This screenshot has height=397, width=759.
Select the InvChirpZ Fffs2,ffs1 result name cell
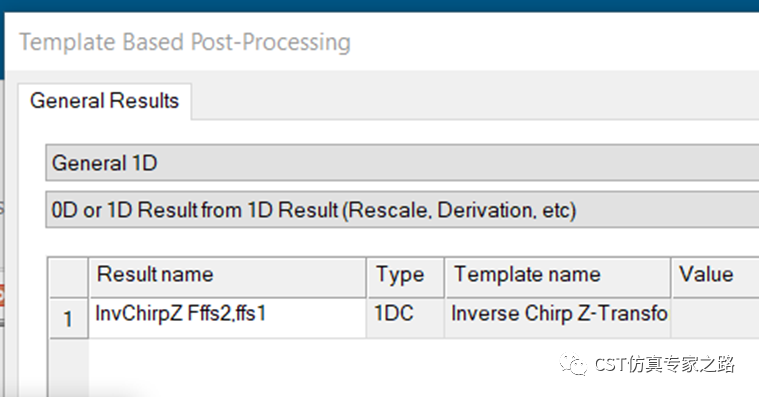tap(228, 318)
